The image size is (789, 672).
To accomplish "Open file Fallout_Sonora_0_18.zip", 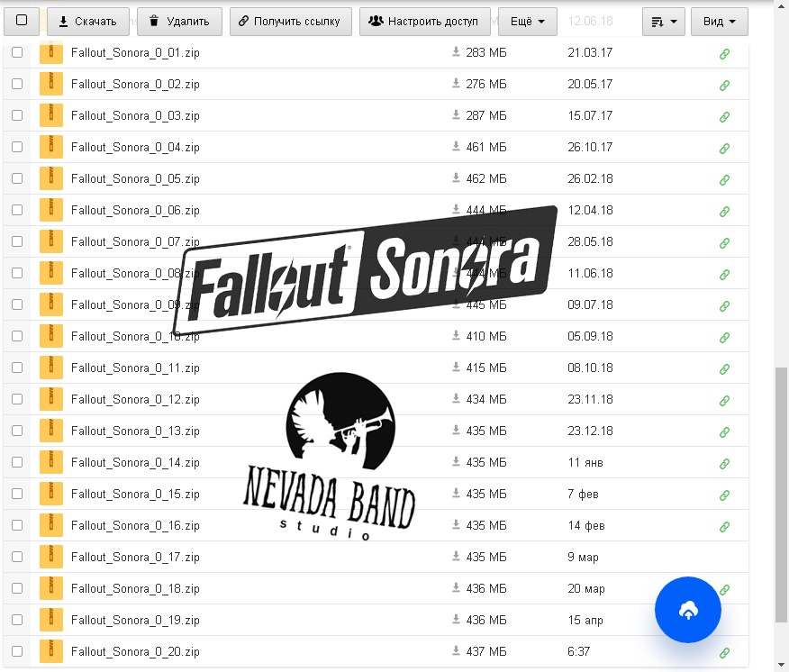I will click(x=135, y=589).
